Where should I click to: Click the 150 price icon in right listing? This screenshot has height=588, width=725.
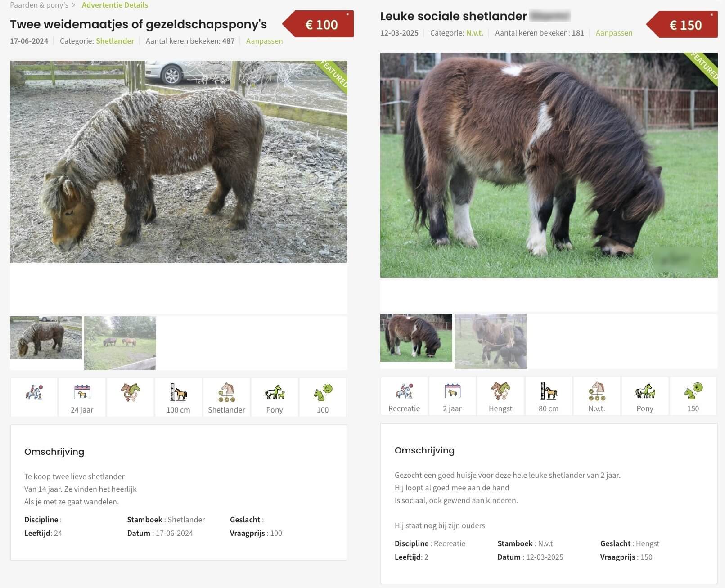click(x=693, y=391)
